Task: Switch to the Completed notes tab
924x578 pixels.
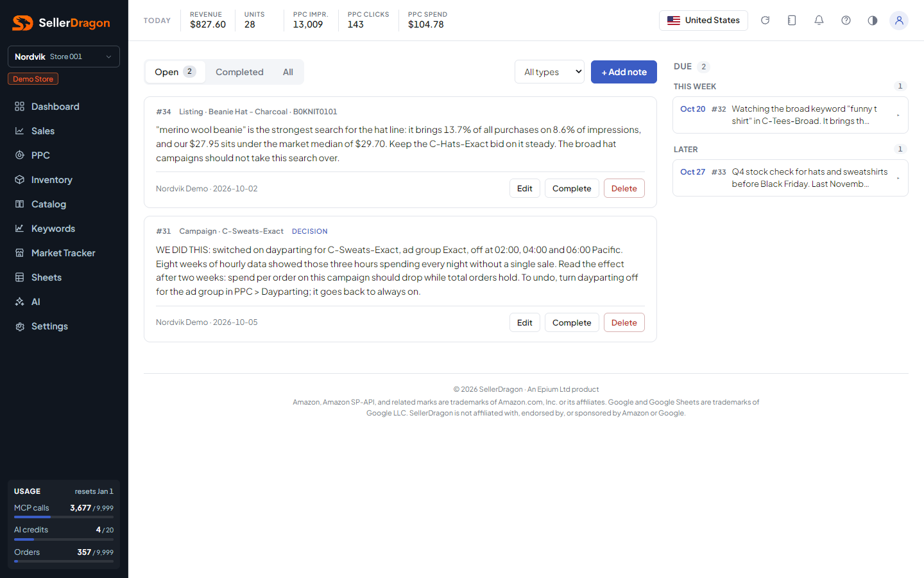Action: tap(239, 72)
